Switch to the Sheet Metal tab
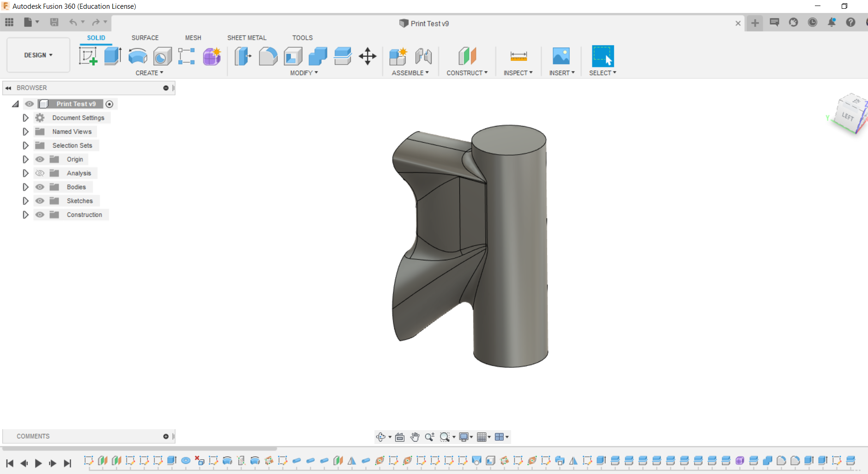Viewport: 868px width, 474px height. point(247,38)
